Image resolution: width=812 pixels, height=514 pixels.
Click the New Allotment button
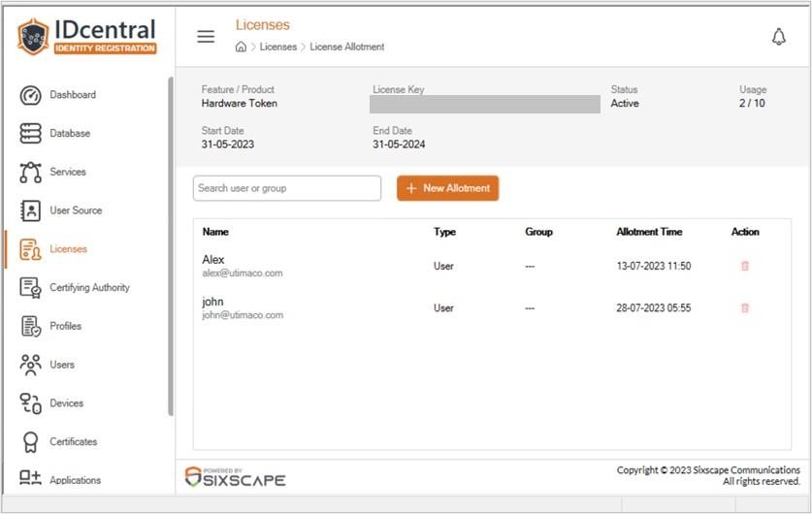448,188
